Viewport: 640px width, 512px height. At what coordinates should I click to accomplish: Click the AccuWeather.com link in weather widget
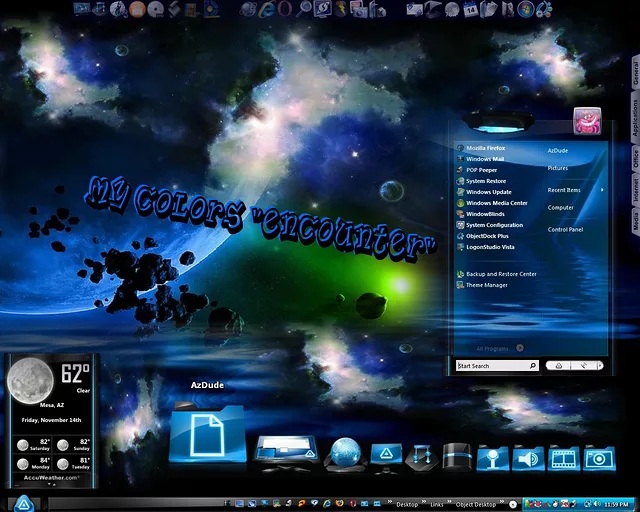pos(50,479)
